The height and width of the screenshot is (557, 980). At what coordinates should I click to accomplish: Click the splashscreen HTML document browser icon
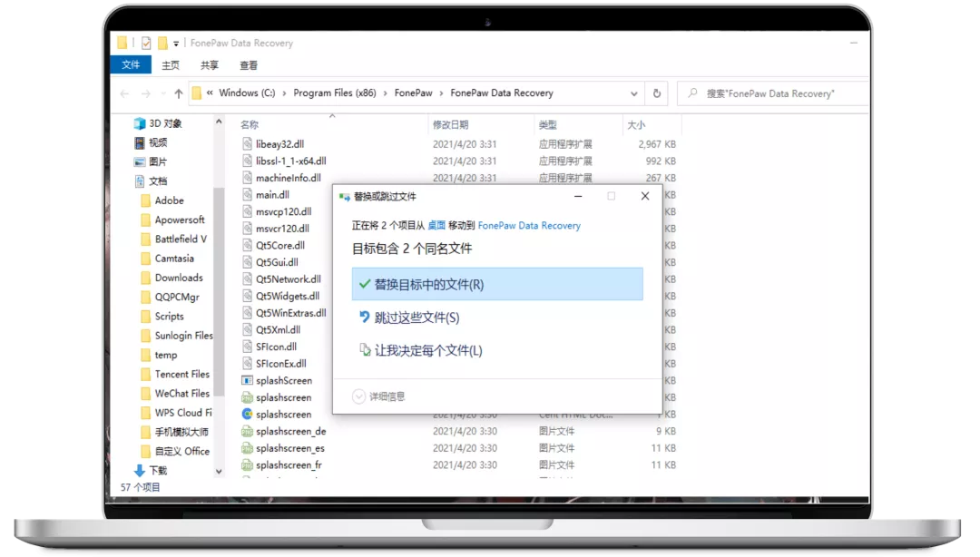[247, 414]
